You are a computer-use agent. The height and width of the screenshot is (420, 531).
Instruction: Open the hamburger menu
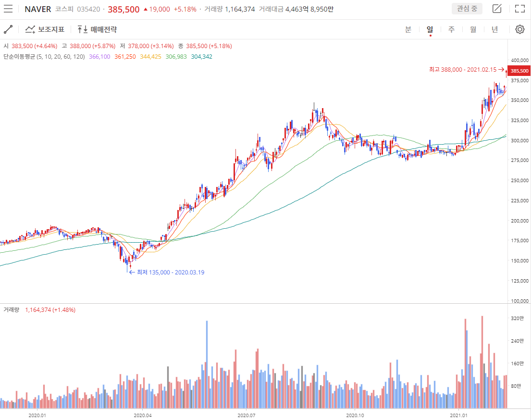8,9
